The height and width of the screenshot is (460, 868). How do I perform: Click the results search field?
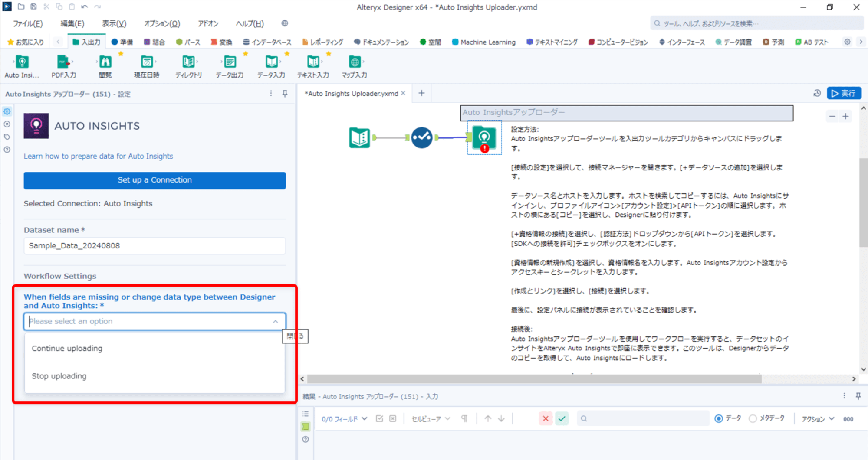click(643, 418)
